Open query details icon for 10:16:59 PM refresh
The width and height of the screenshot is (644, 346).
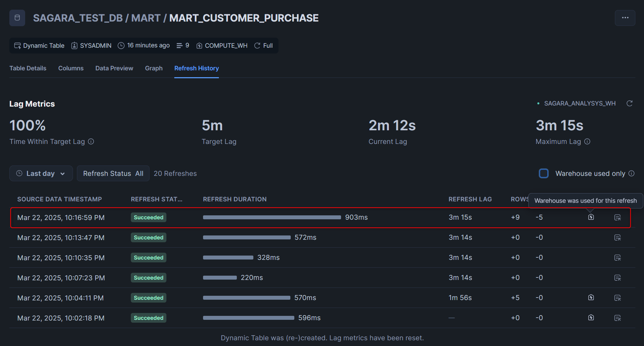tap(618, 218)
